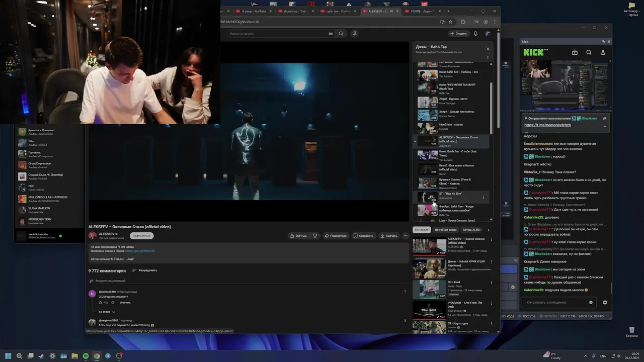Open options for PHARAOH Live From The Dark
Viewport: 644px width, 362px height.
point(492,303)
